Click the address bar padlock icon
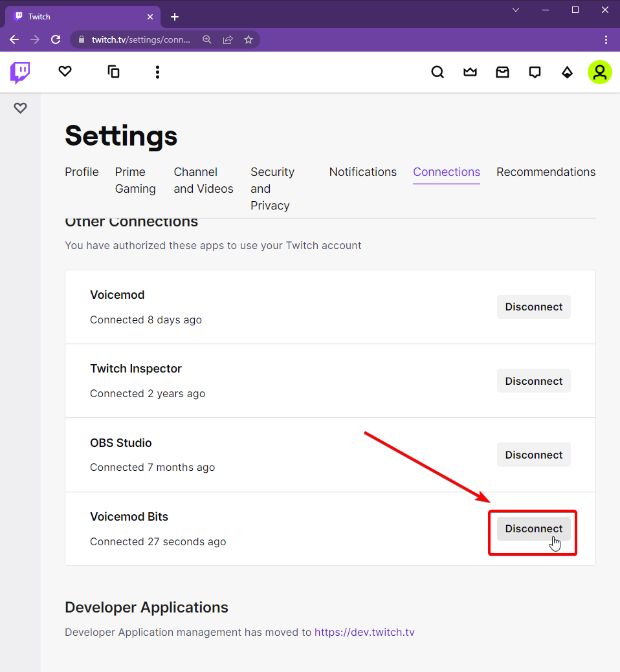The width and height of the screenshot is (620, 672). (x=82, y=39)
